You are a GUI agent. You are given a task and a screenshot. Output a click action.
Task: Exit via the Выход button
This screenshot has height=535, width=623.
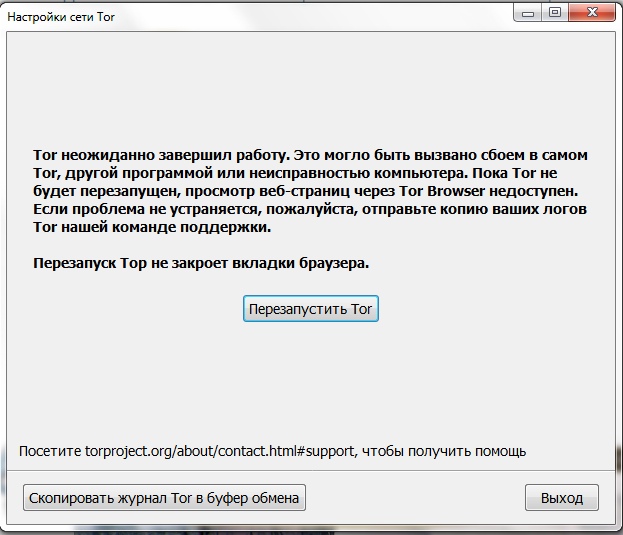[x=561, y=497]
